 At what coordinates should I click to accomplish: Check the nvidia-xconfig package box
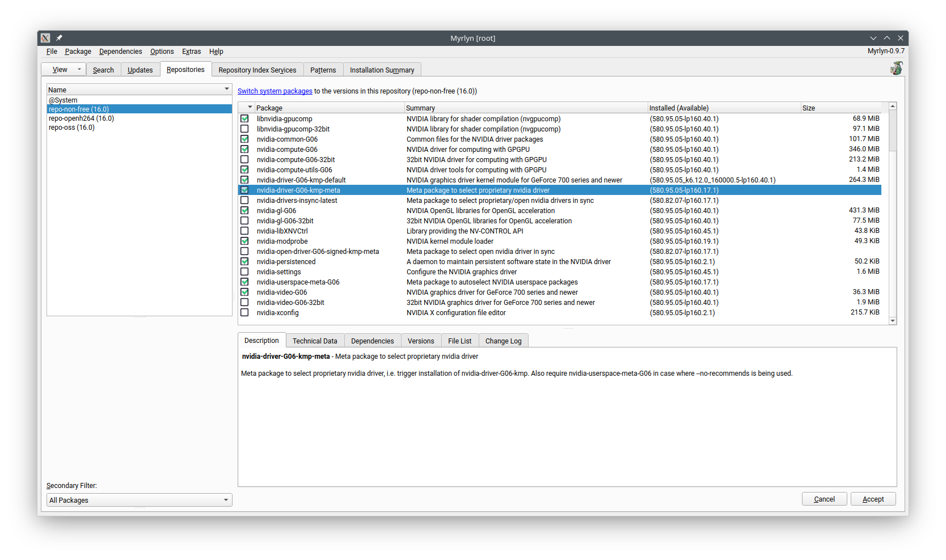point(244,313)
